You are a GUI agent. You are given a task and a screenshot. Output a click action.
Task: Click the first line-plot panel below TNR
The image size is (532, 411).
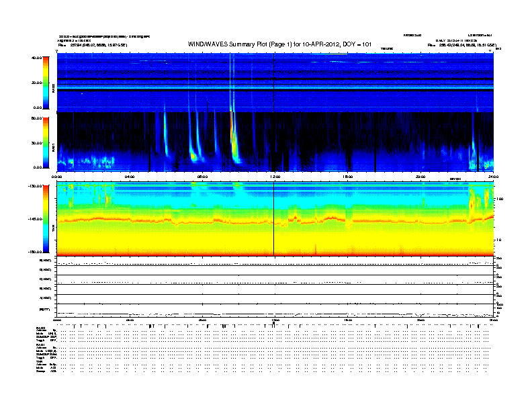(x=275, y=261)
